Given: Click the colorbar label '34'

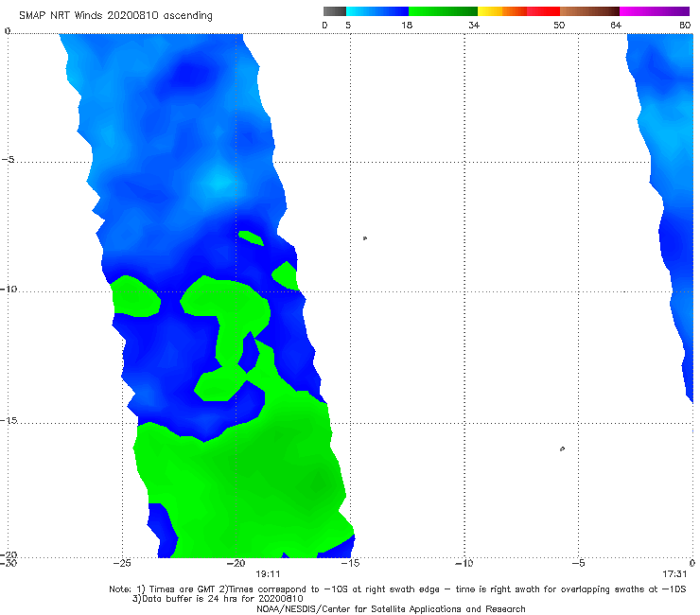Looking at the screenshot, I should (x=474, y=26).
